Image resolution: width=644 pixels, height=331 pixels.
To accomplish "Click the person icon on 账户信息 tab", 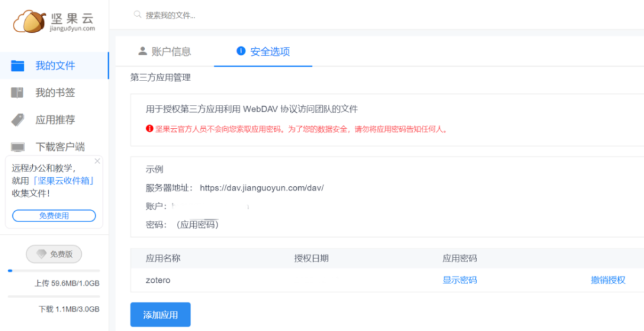I will [142, 51].
